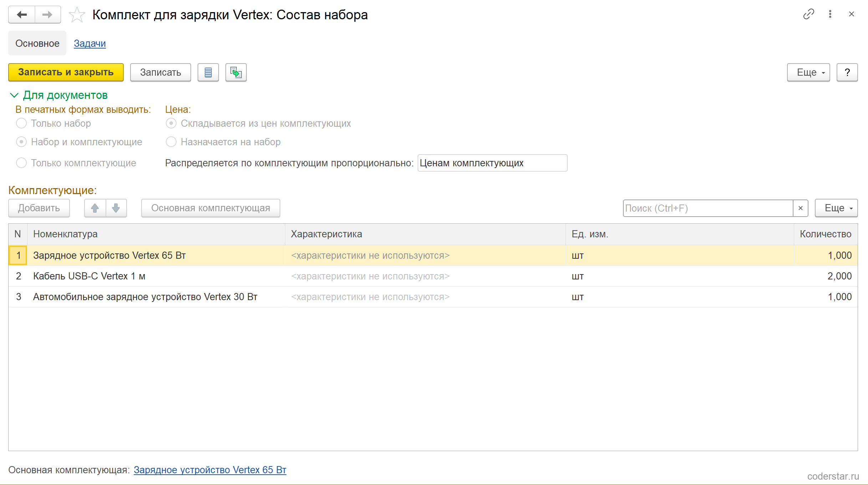Open the top Еще dropdown menu
This screenshot has height=485, width=868.
click(x=809, y=72)
